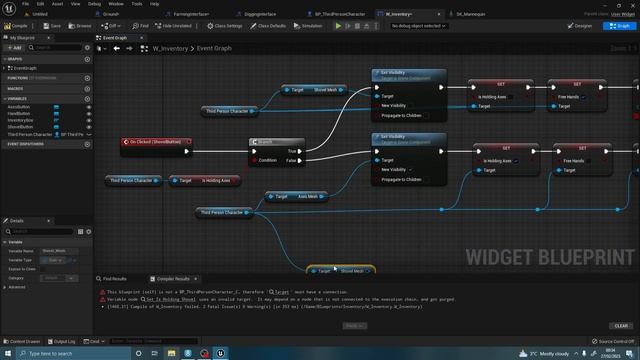The height and width of the screenshot is (360, 640).
Task: Open the Debug menu
Action: (x=94, y=4)
